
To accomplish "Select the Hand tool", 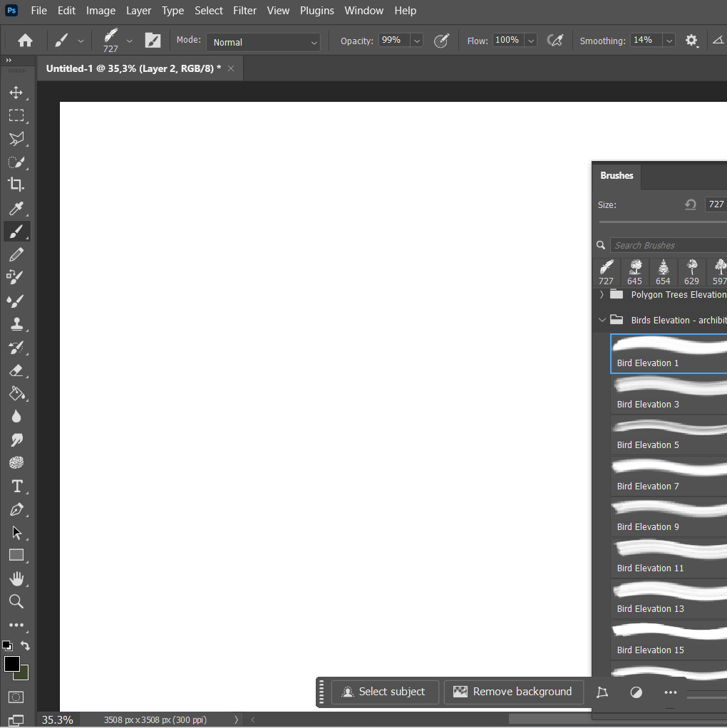I will click(x=16, y=578).
